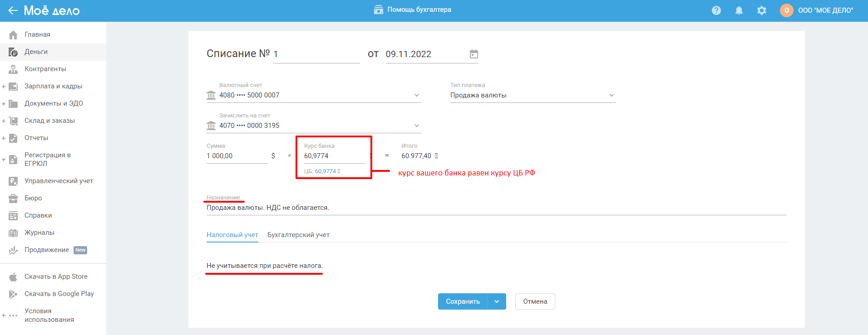This screenshot has width=868, height=335.
Task: Open settings via the gear icon
Action: tap(762, 10)
